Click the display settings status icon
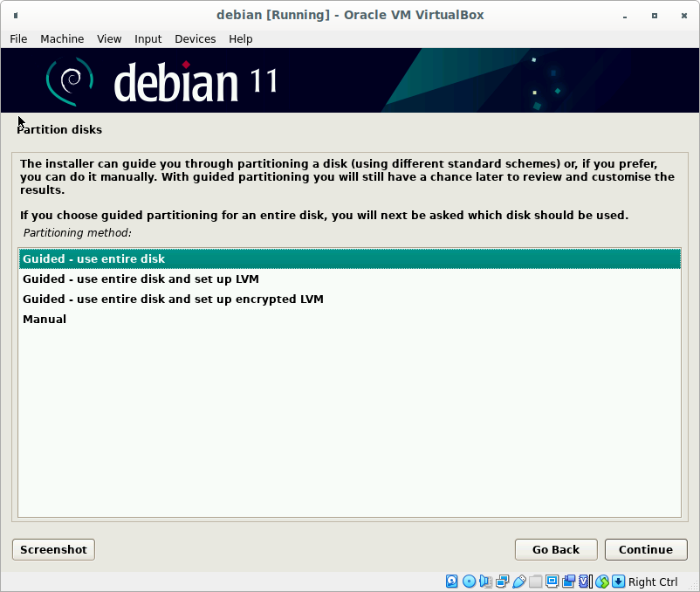Image resolution: width=700 pixels, height=592 pixels. pyautogui.click(x=552, y=582)
